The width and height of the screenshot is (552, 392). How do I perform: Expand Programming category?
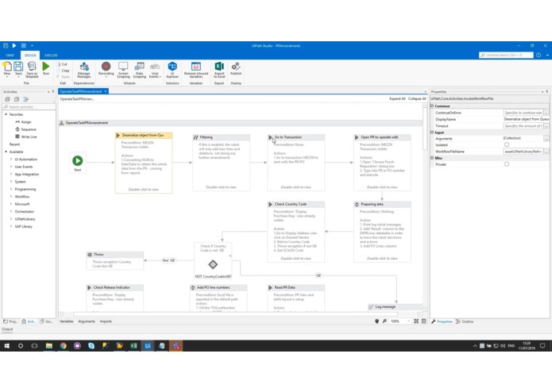(x=11, y=189)
